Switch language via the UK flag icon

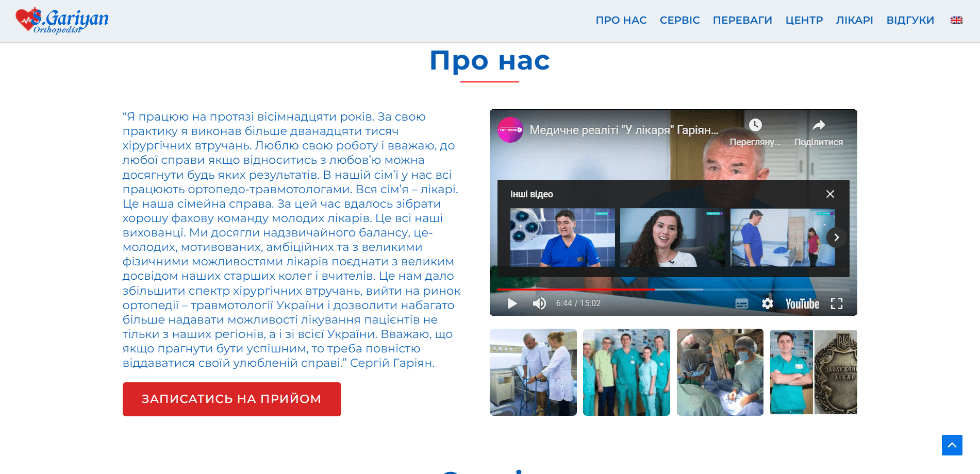coord(956,21)
